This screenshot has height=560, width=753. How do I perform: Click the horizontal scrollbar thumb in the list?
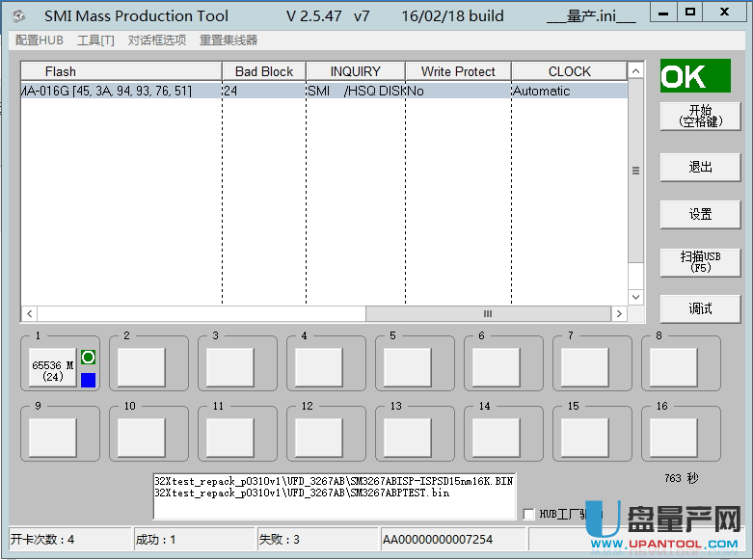[487, 314]
